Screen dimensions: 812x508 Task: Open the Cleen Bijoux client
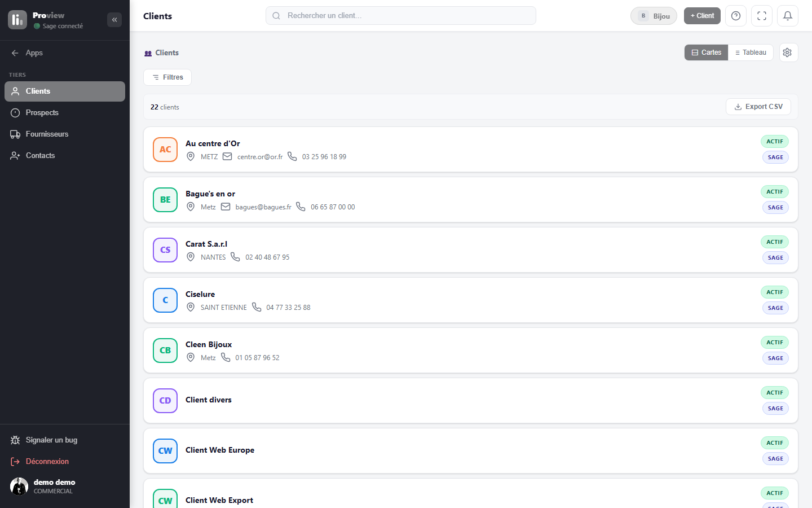tap(471, 351)
